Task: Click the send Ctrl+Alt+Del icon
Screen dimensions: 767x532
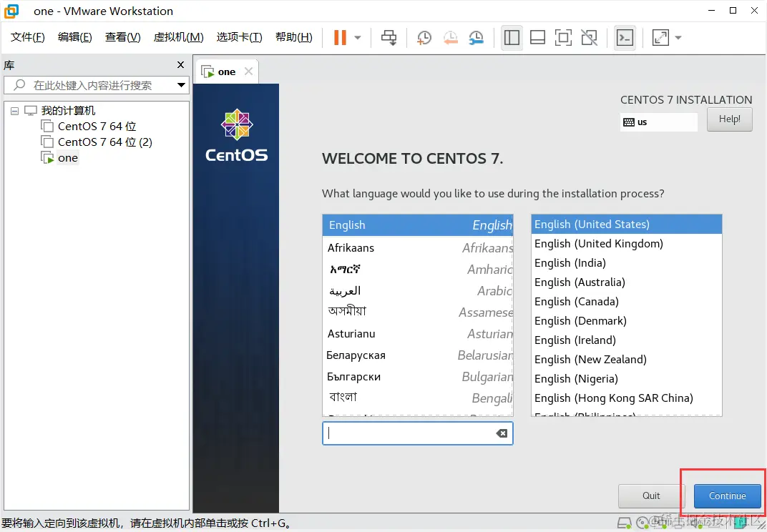Action: click(389, 38)
